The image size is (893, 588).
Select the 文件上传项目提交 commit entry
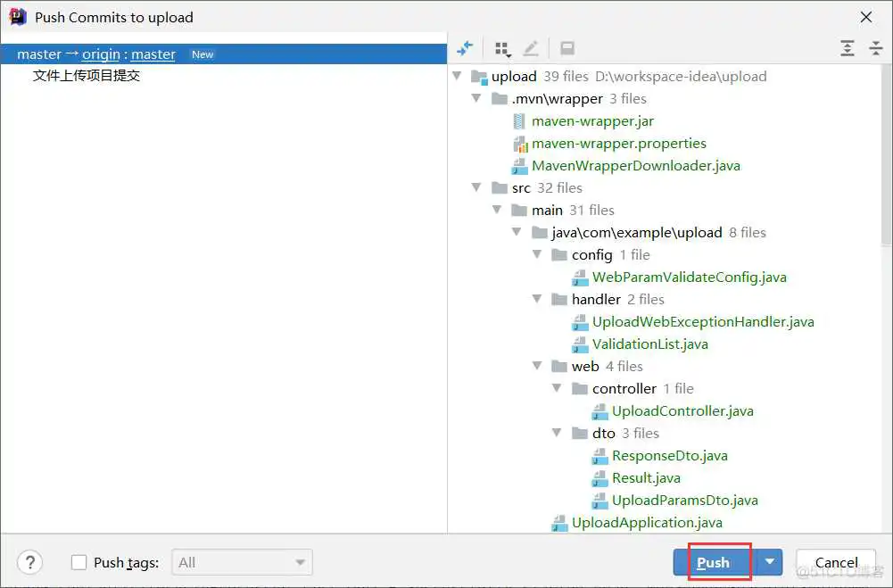(x=87, y=76)
